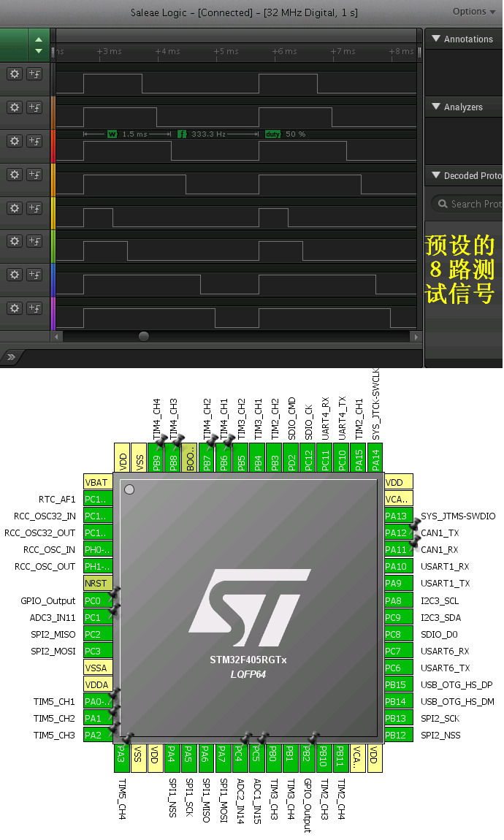Viewport: 504px width, 840px height.
Task: Click the +7 ms timeline marker
Action: pyautogui.click(x=343, y=51)
